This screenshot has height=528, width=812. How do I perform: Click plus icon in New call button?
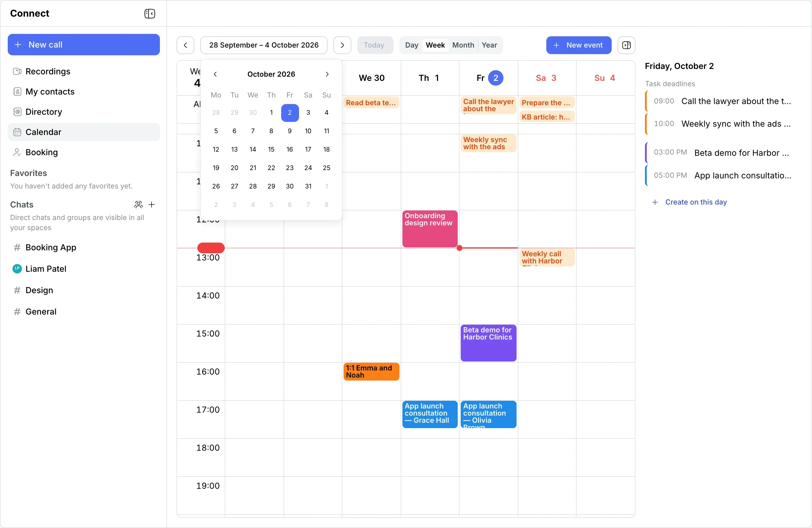[x=18, y=45]
